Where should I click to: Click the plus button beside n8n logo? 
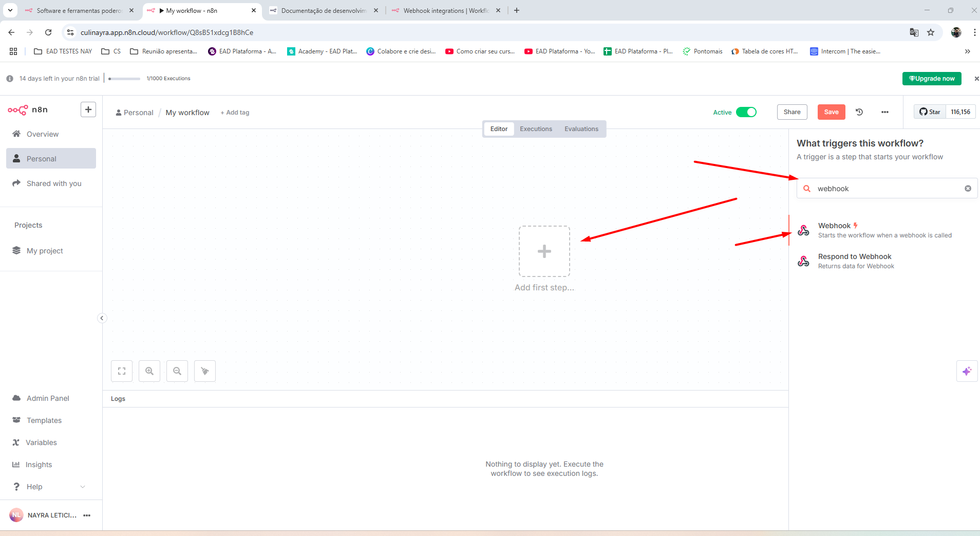[x=88, y=109]
